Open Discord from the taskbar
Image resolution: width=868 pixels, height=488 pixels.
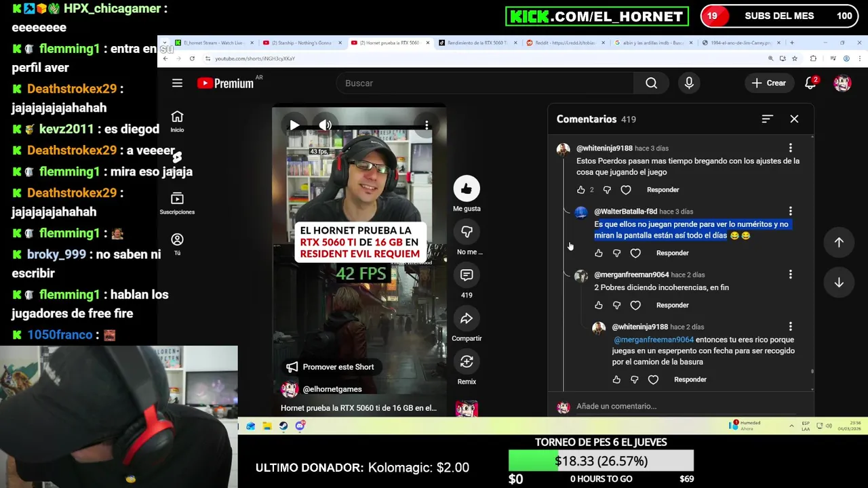(x=300, y=426)
